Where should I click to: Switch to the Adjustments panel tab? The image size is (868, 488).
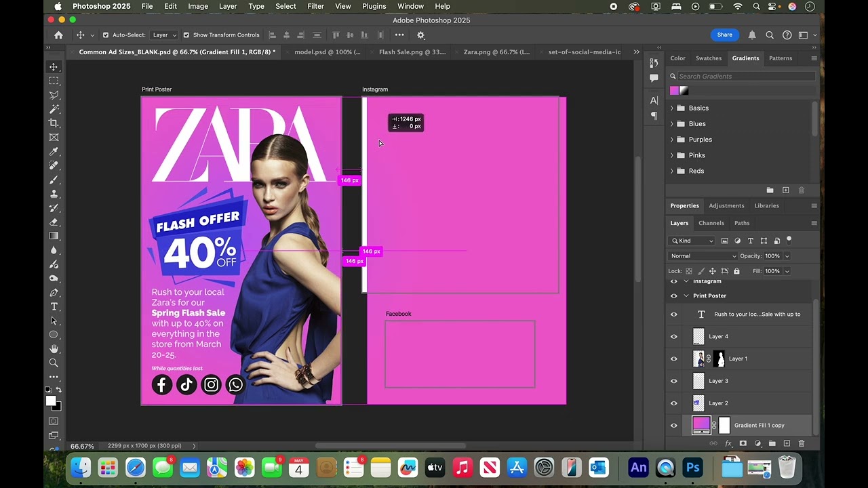coord(726,205)
